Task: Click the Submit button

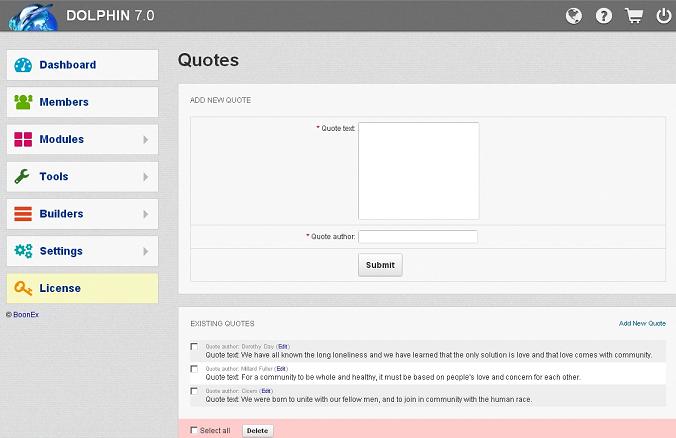Action: pyautogui.click(x=380, y=265)
